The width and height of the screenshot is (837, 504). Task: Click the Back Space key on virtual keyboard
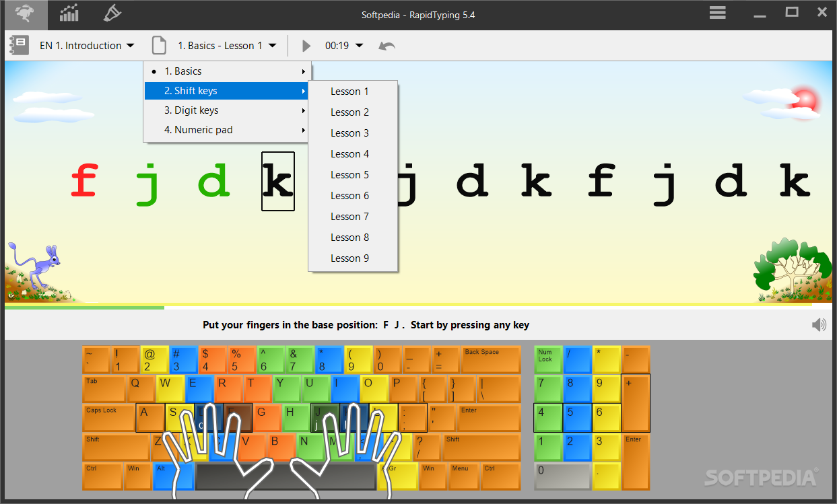[x=492, y=359]
